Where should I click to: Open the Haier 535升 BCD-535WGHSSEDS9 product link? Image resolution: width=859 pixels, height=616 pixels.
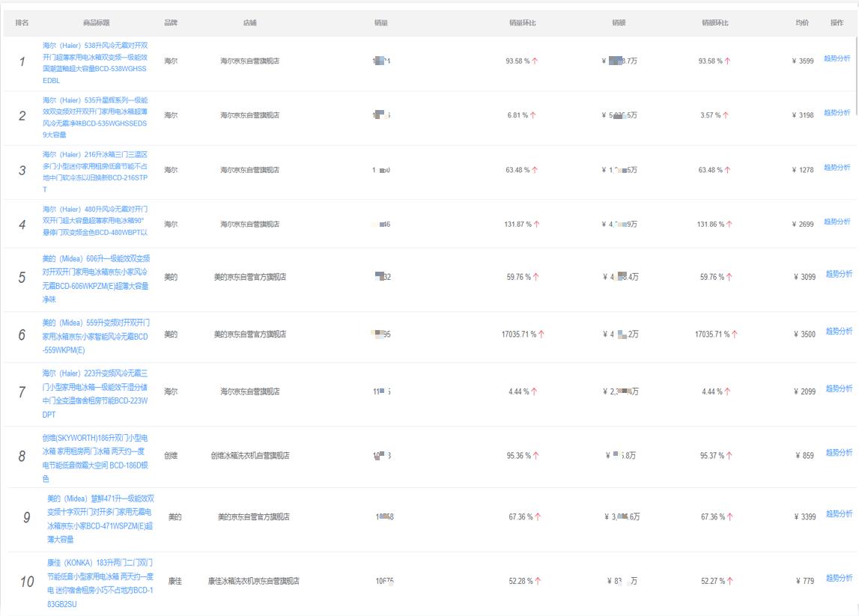click(95, 118)
